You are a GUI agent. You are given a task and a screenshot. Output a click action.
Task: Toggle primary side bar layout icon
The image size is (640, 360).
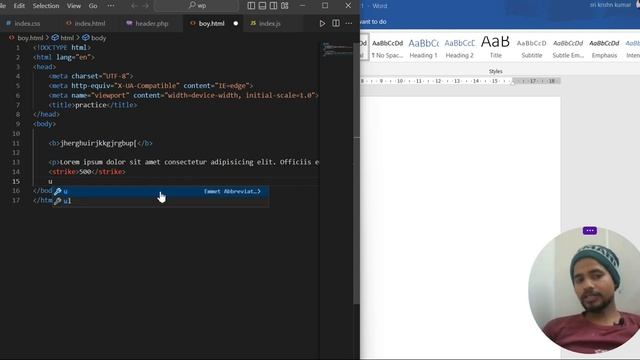(251, 6)
